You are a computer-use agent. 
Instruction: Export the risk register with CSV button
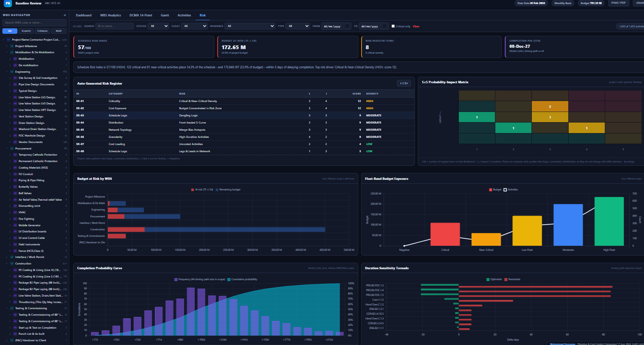[404, 83]
